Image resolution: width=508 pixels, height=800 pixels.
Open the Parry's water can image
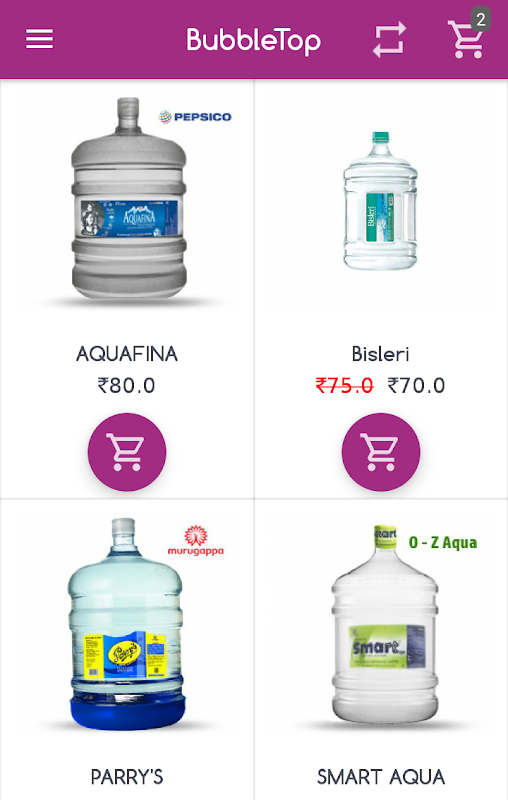coord(126,623)
